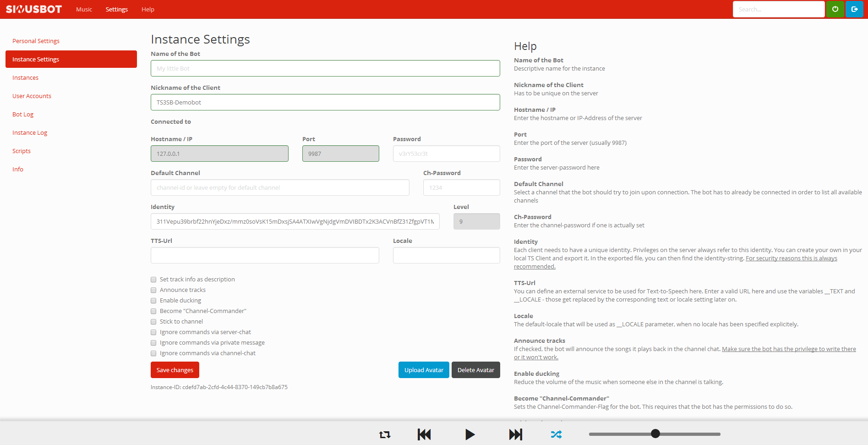Image resolution: width=868 pixels, height=445 pixels.
Task: Check Ignore commands via channel-chat
Action: click(153, 353)
